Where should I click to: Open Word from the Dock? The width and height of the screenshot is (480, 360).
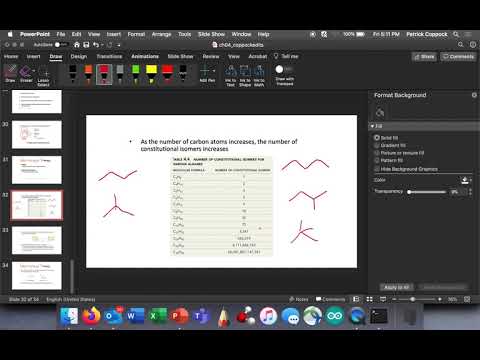[x=135, y=316]
